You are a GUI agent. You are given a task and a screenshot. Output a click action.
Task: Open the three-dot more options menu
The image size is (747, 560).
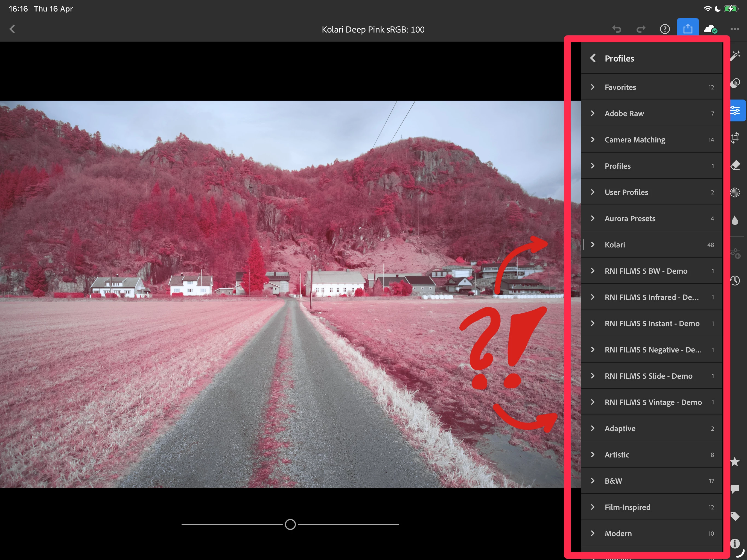coord(734,29)
